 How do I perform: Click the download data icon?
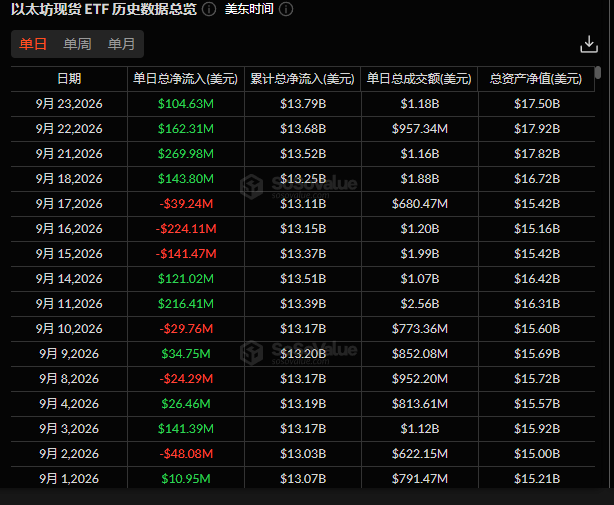(589, 44)
